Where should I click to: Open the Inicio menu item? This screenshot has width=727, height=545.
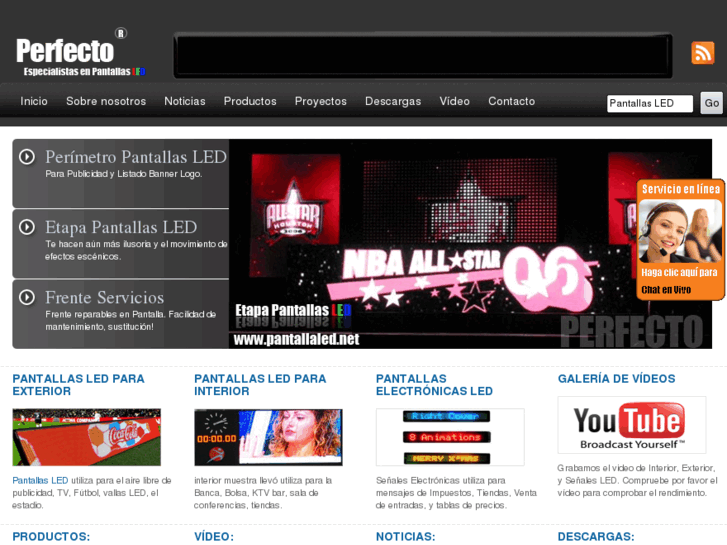click(34, 101)
